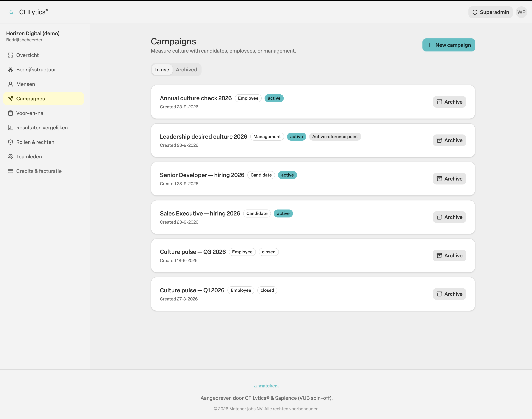Click the CFILytics smiley logo icon
The width and height of the screenshot is (532, 419).
(x=11, y=12)
